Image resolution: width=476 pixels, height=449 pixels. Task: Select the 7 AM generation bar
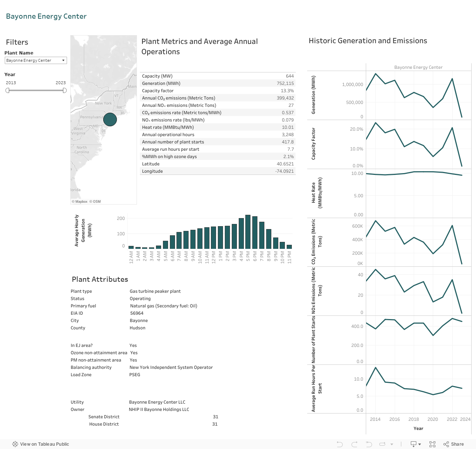179,240
